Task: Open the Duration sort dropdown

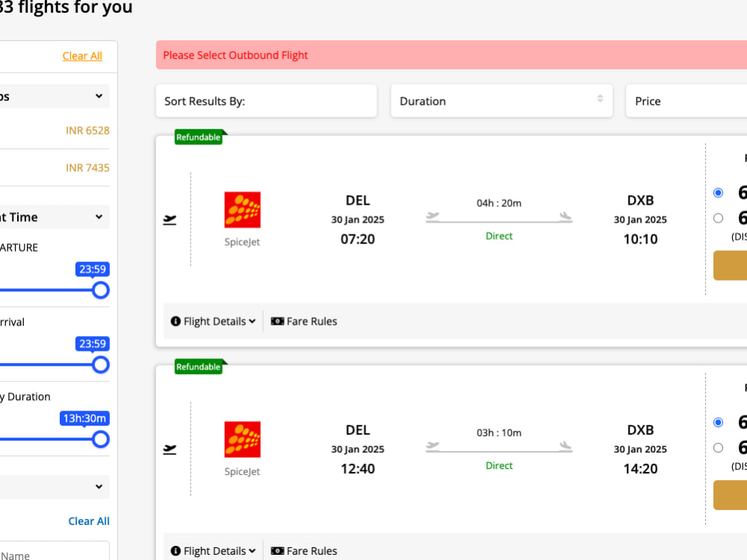Action: (501, 101)
